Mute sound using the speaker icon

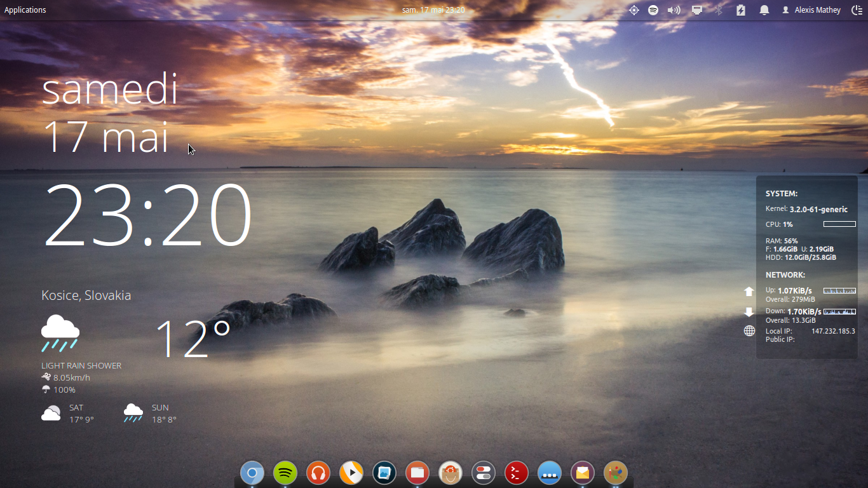[674, 10]
